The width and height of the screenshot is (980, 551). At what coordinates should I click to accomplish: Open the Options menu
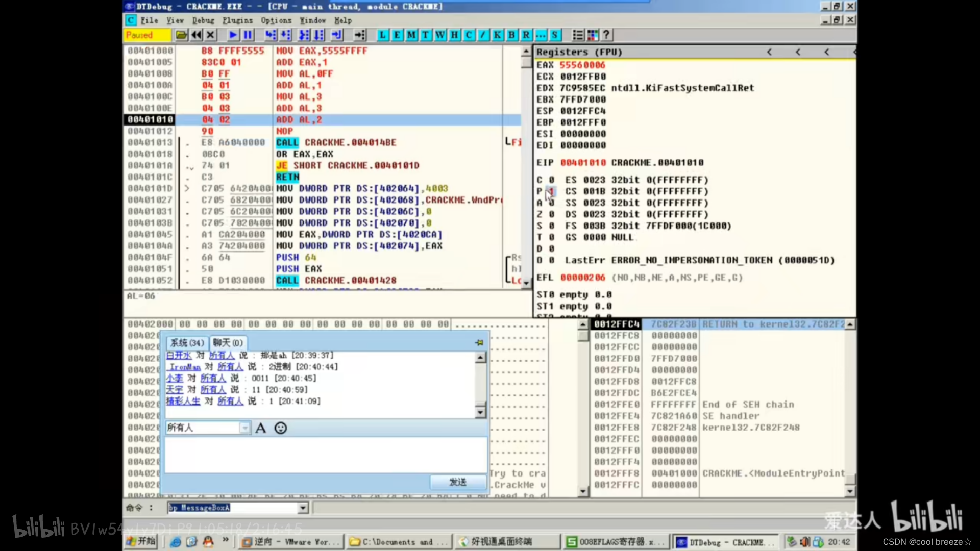[x=276, y=20]
